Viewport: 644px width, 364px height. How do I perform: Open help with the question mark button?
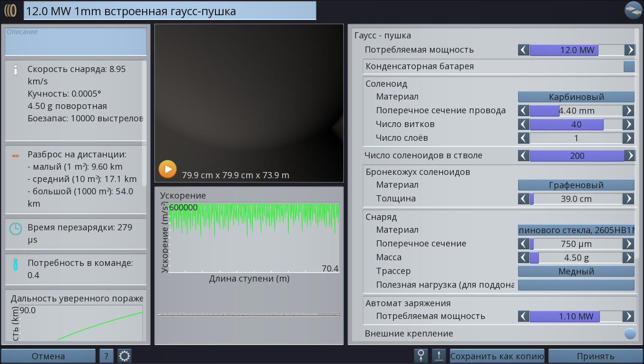pyautogui.click(x=106, y=356)
